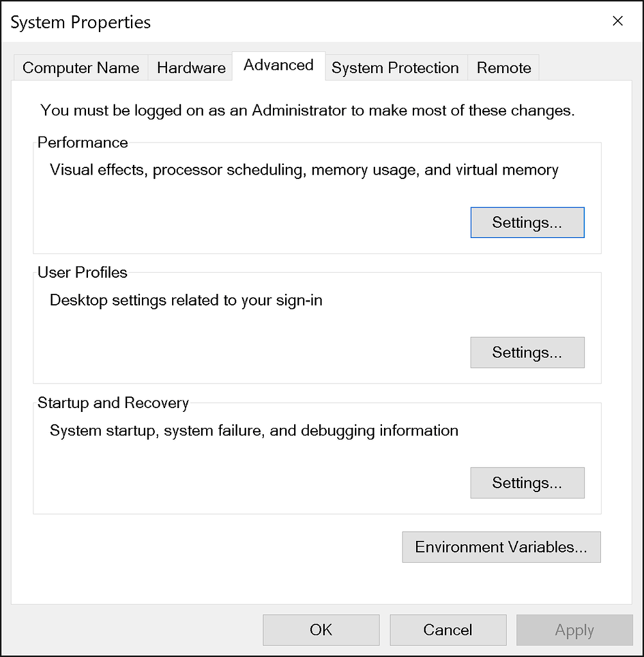Adjust visual effects via Performance Settings
The height and width of the screenshot is (657, 644).
pos(527,222)
